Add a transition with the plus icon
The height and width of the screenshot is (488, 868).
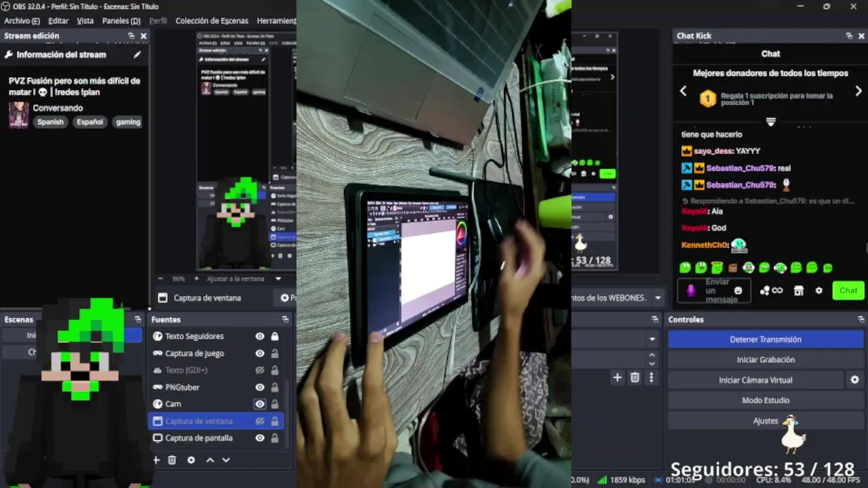click(x=617, y=378)
